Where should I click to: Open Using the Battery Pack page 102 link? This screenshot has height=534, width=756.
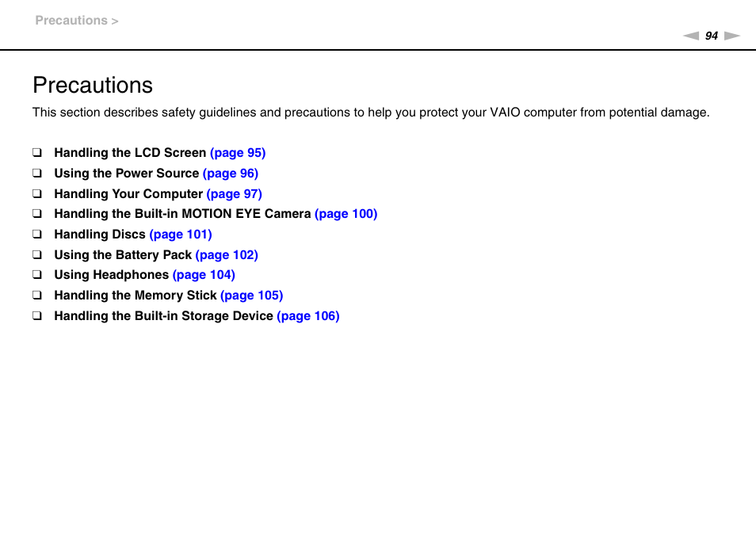coord(227,255)
